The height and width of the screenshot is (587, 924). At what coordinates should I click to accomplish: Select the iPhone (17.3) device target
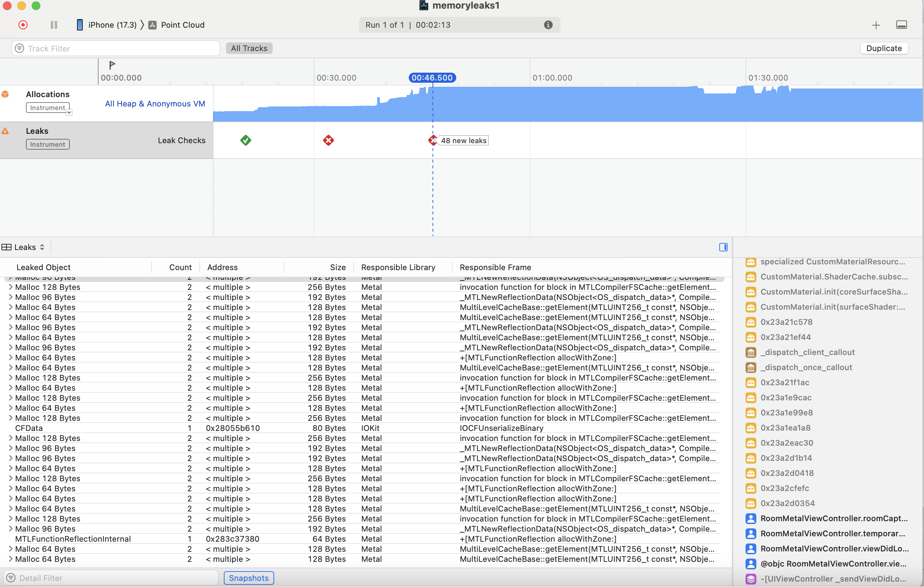click(x=107, y=25)
